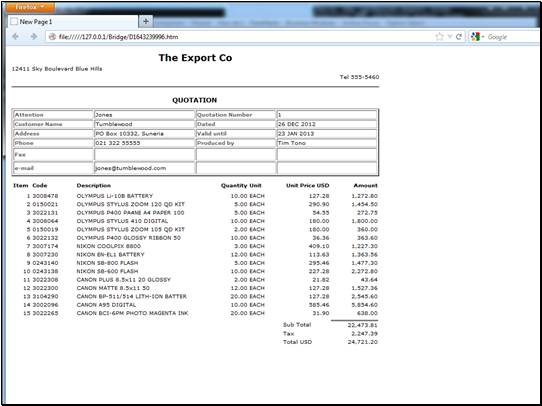The width and height of the screenshot is (542, 406).
Task: Click the QUOTATION title
Action: point(195,100)
